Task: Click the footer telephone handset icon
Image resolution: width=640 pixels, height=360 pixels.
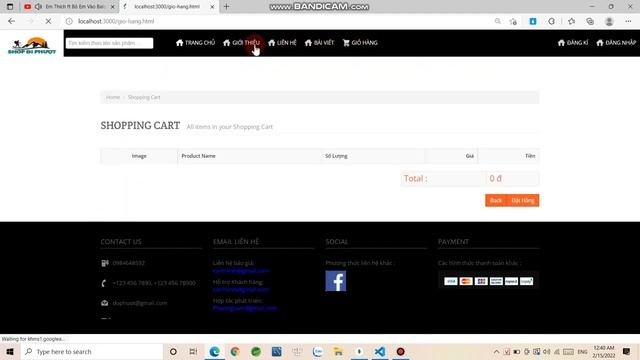Action: (x=104, y=283)
